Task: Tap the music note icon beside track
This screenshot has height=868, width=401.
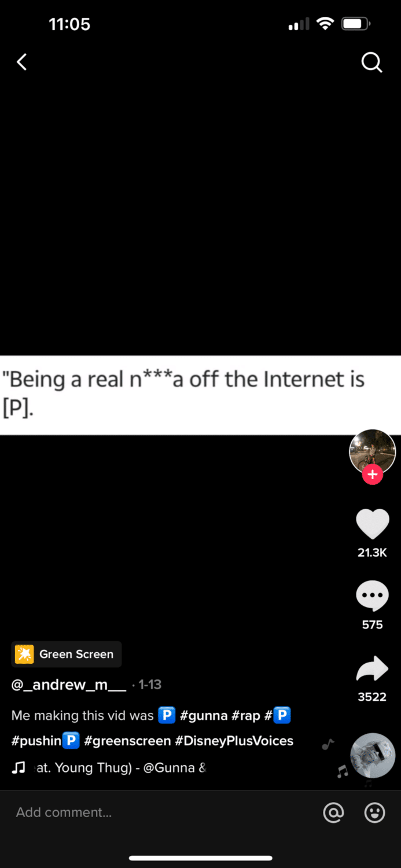Action: point(19,768)
